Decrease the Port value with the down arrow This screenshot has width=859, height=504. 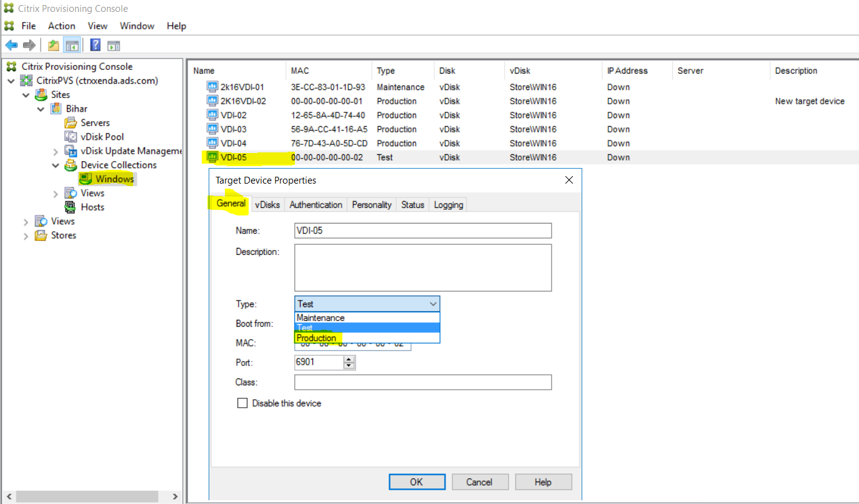click(349, 366)
